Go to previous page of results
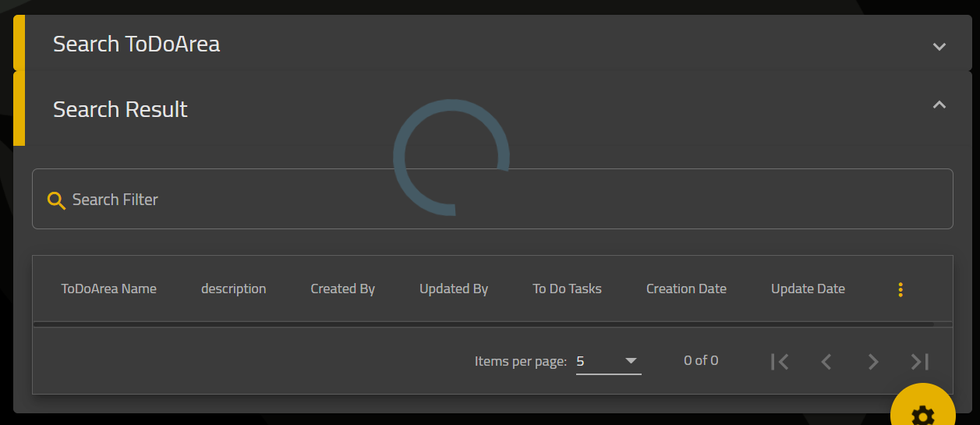980x425 pixels. [x=826, y=361]
